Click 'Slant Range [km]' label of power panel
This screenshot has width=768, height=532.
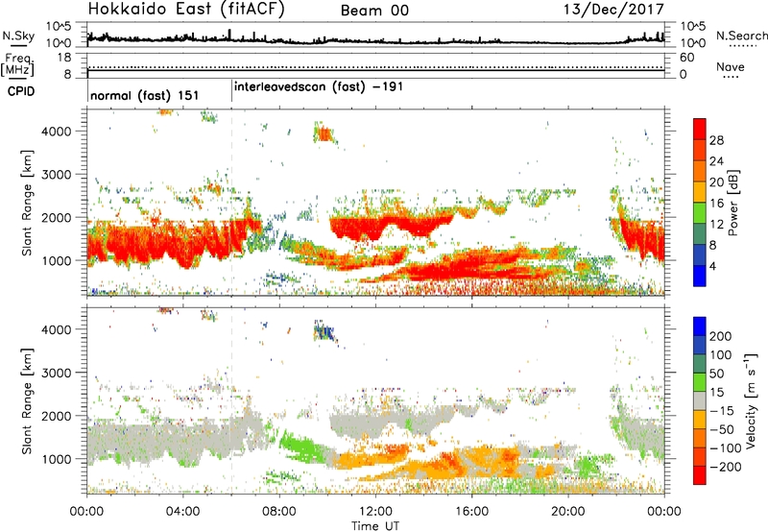click(x=27, y=203)
